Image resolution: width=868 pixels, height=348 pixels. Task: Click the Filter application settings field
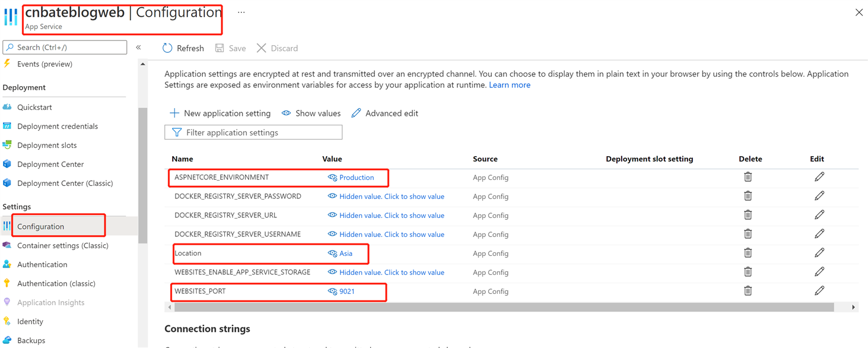pyautogui.click(x=253, y=132)
